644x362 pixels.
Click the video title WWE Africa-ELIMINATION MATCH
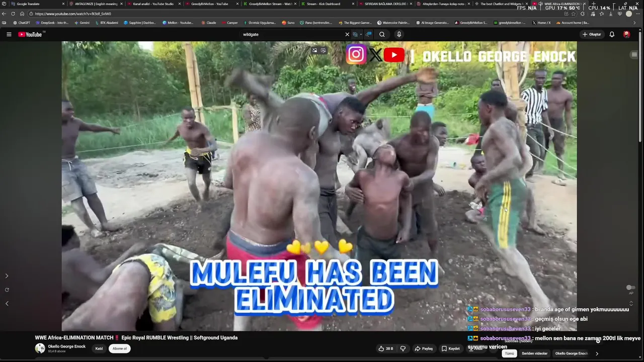tap(136, 338)
